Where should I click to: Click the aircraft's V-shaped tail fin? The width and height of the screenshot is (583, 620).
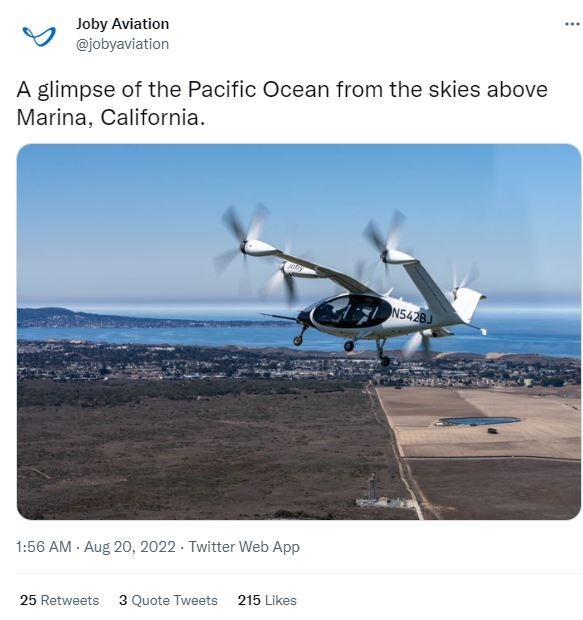tap(468, 303)
